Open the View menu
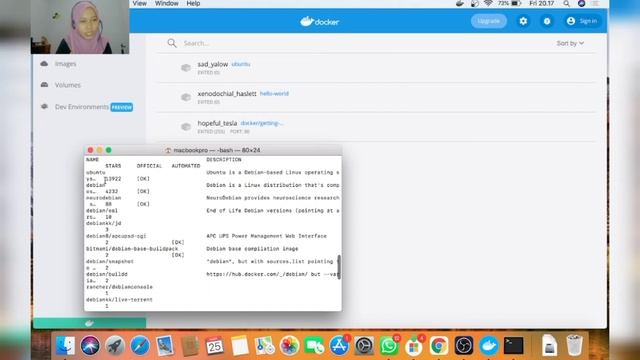The height and width of the screenshot is (360, 640). 140,3
